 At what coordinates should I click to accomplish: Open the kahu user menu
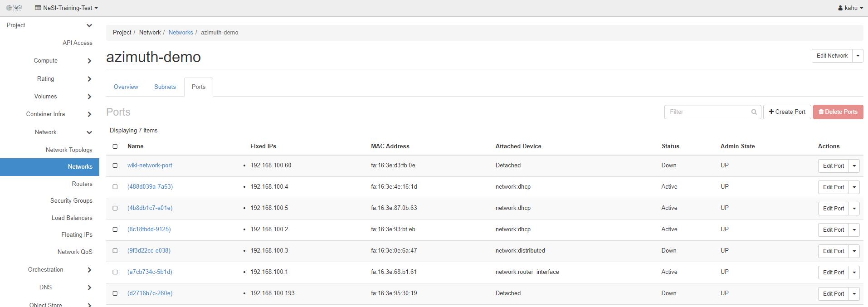coord(850,8)
